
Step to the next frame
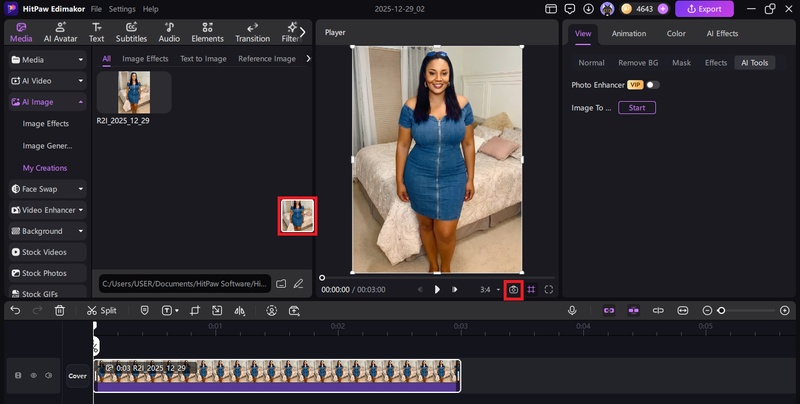(x=454, y=289)
